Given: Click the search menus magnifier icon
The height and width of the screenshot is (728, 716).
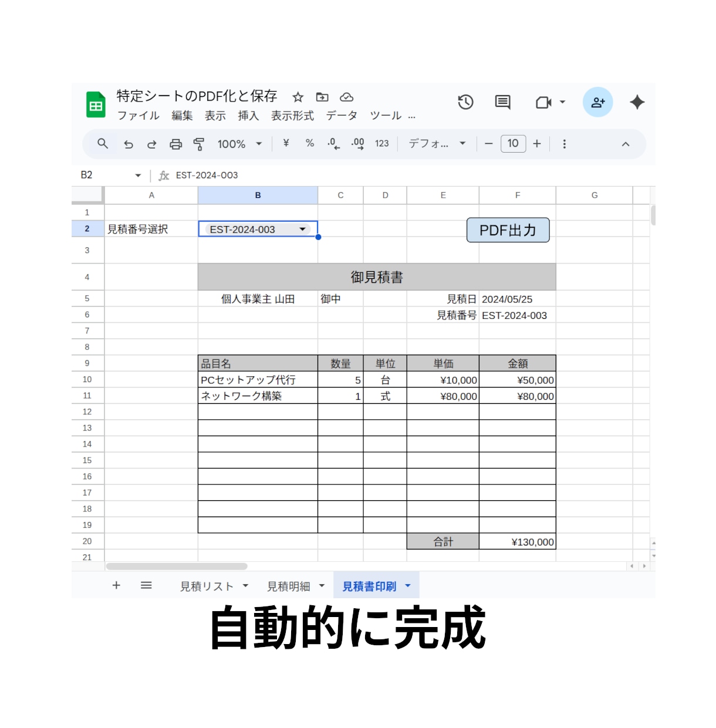Looking at the screenshot, I should coord(103,143).
